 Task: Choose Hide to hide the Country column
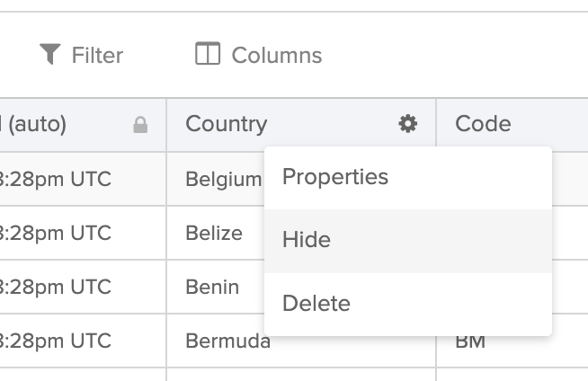pyautogui.click(x=307, y=240)
